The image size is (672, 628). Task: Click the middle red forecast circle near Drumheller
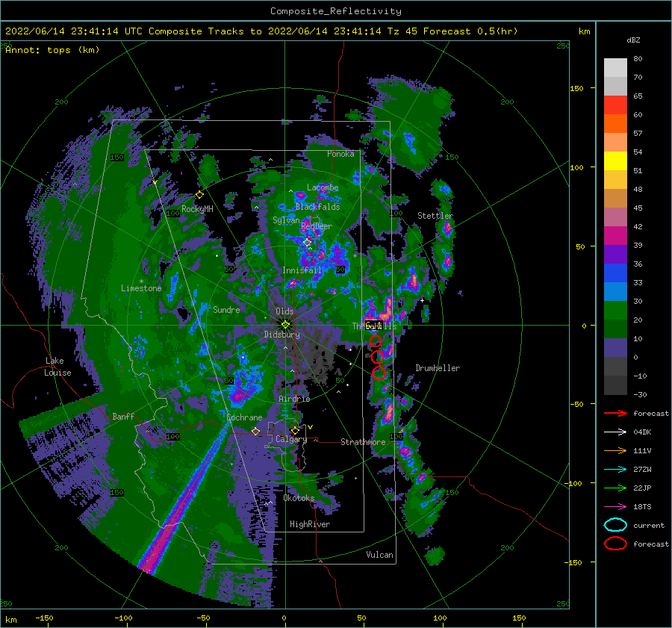pos(377,357)
